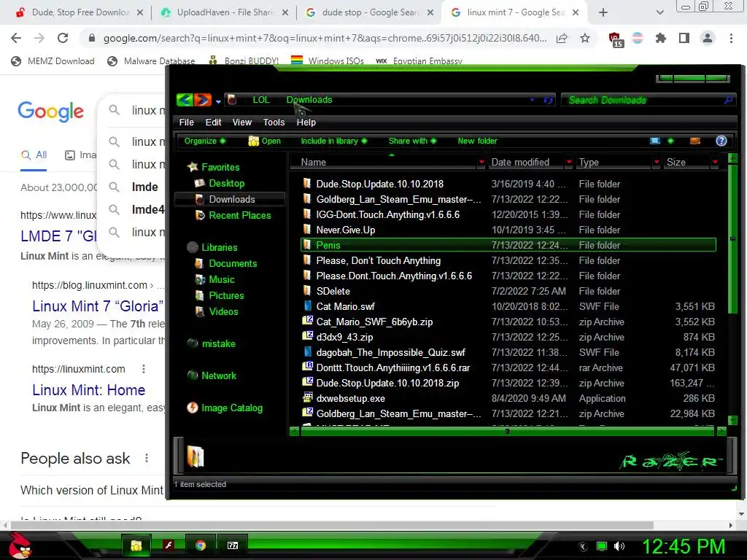Open the Edit menu in Explorer
The height and width of the screenshot is (560, 747).
coord(213,122)
